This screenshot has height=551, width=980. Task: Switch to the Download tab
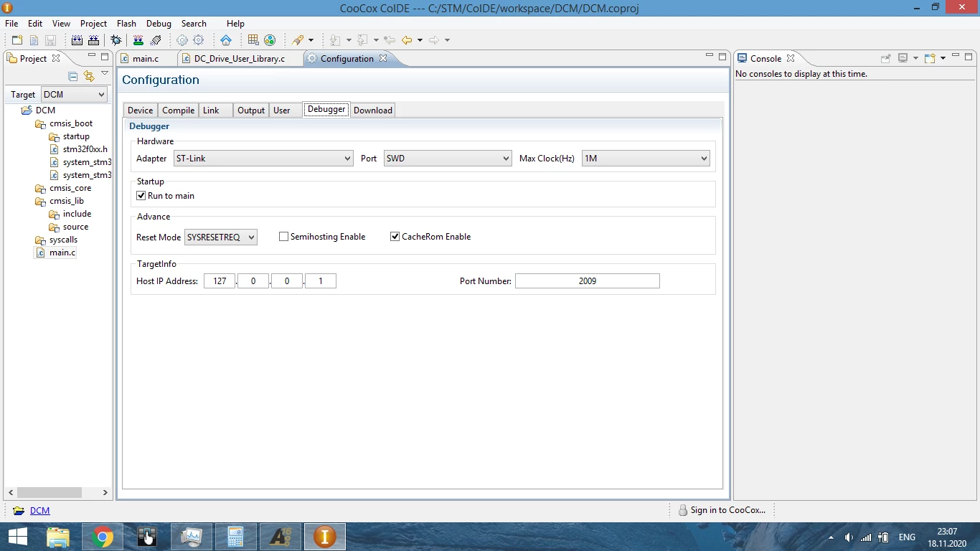pos(373,110)
